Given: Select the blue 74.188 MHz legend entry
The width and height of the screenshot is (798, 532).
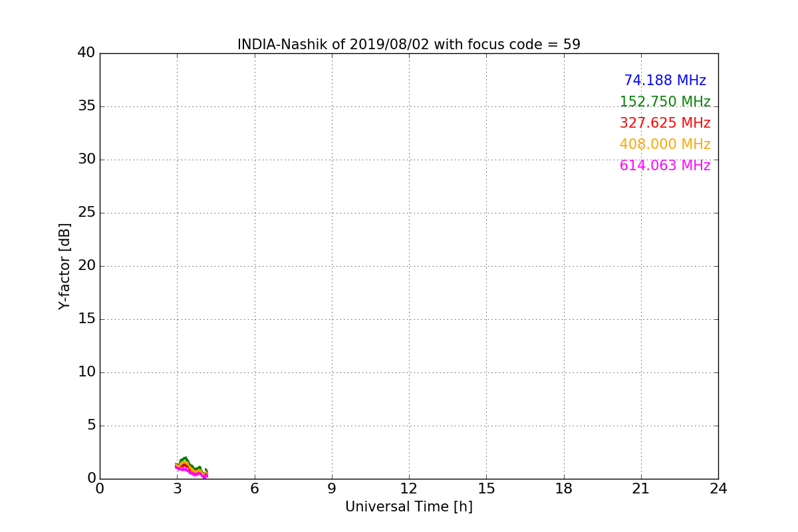Looking at the screenshot, I should 665,80.
